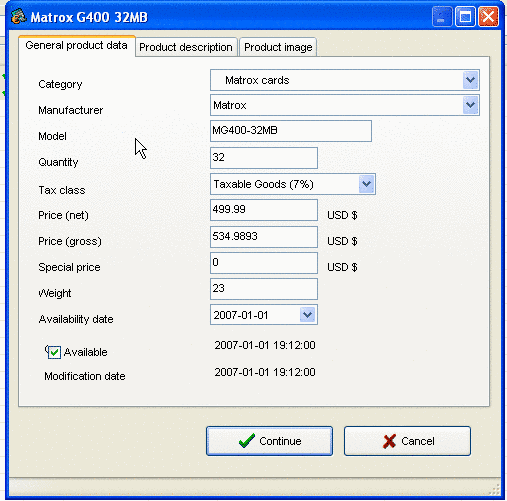Open the Tax class dropdown arrow

tap(367, 184)
